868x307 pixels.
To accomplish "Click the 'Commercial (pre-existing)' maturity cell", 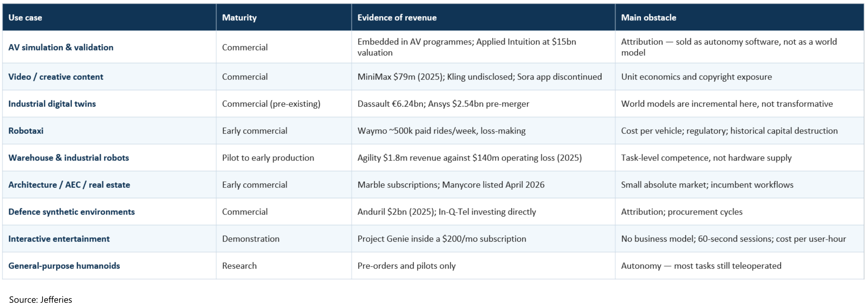I will [x=284, y=104].
